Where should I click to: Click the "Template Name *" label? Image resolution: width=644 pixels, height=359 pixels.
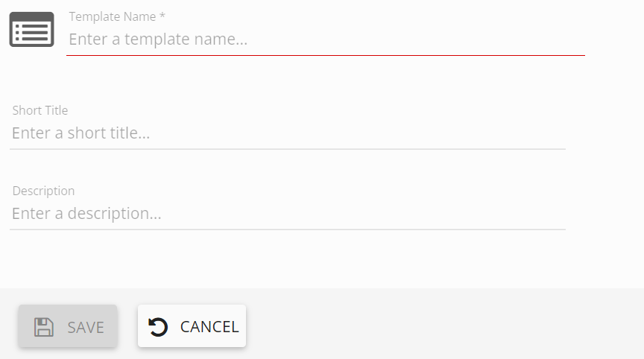(x=112, y=16)
